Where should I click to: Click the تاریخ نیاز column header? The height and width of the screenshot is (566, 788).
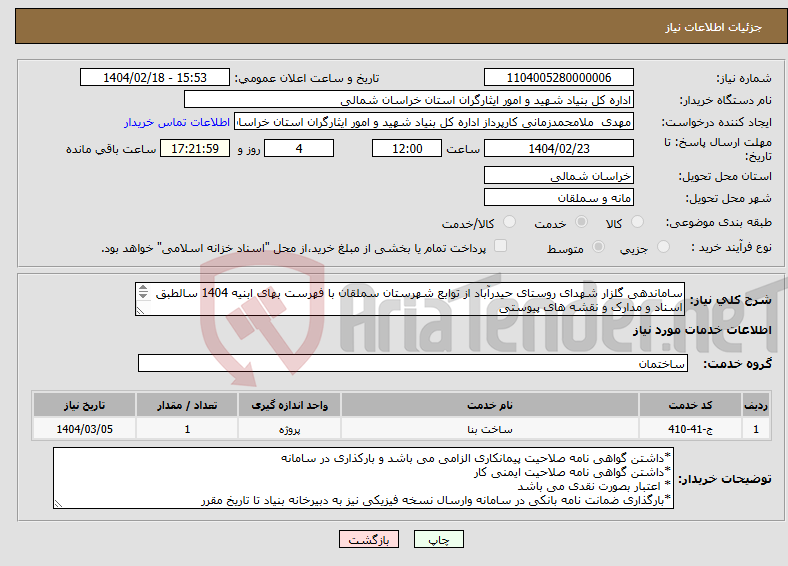pyautogui.click(x=84, y=405)
